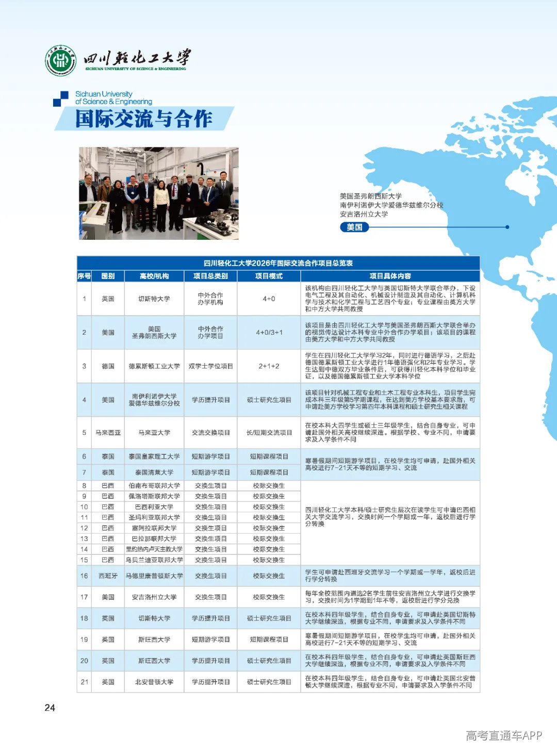Click the 项目总类别 column header

coord(210,276)
